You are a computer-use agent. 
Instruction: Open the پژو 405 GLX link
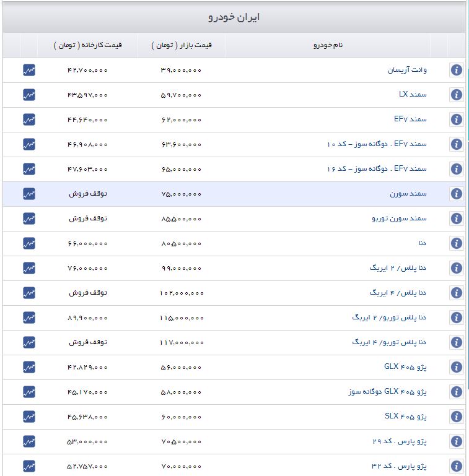pos(405,367)
